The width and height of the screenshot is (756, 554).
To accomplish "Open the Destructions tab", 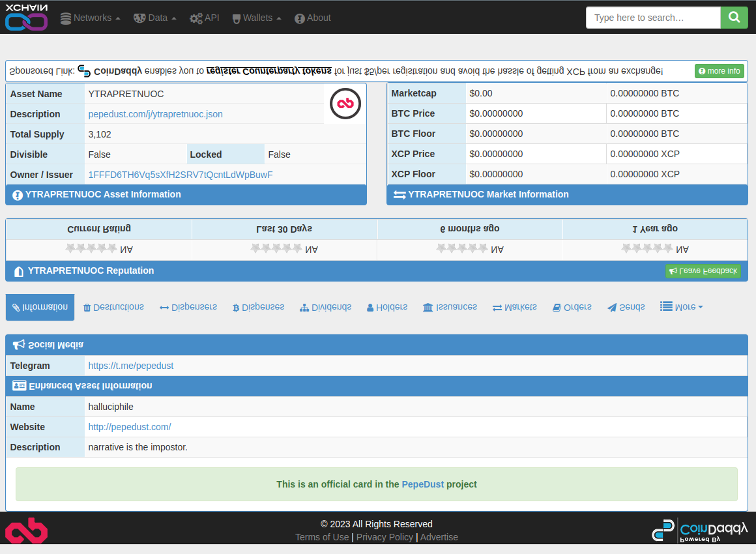I will point(113,307).
